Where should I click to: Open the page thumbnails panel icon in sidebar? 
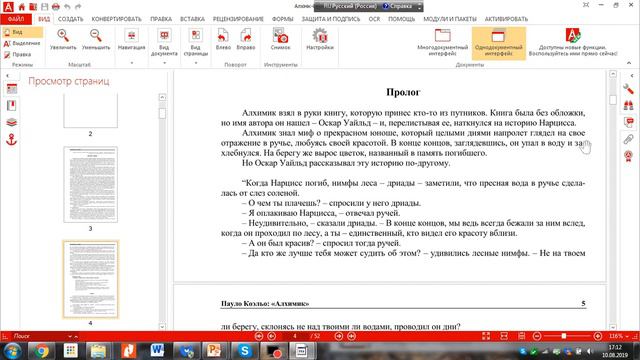point(11,89)
